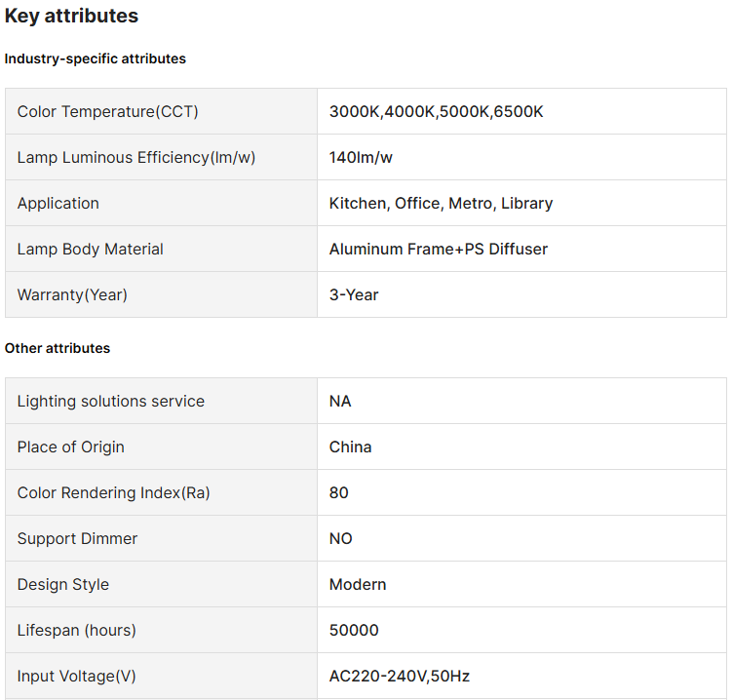Click the Color Rendering Index(Ra) label
Image resolution: width=733 pixels, height=700 pixels.
coord(113,493)
